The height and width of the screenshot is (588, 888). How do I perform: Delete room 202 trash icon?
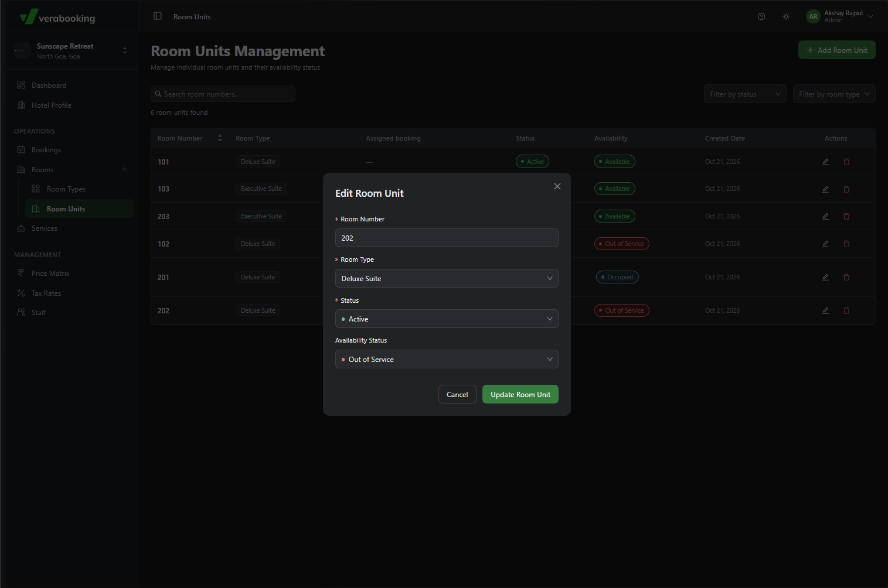(846, 310)
